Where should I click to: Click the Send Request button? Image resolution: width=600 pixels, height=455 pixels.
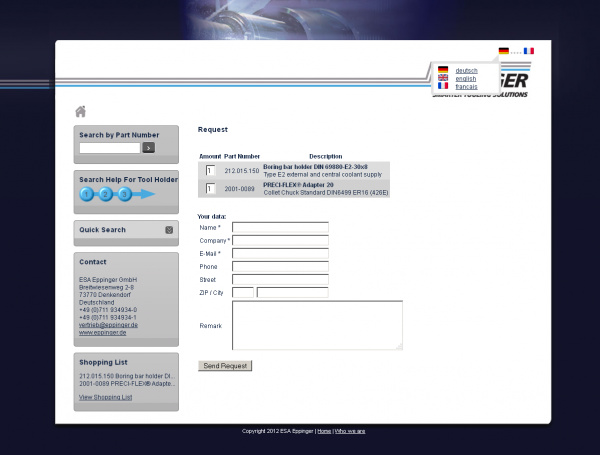click(x=225, y=366)
